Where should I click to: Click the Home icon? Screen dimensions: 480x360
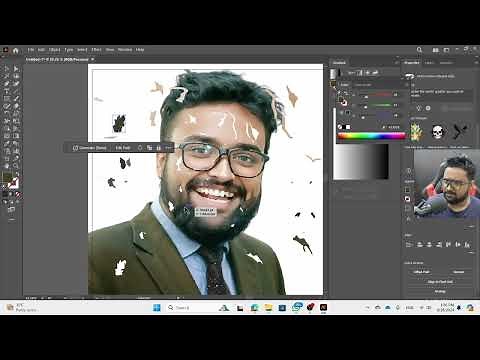click(15, 50)
